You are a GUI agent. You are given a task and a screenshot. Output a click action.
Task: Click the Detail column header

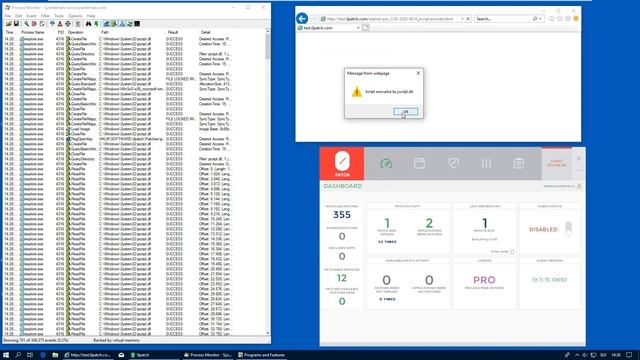click(x=205, y=32)
